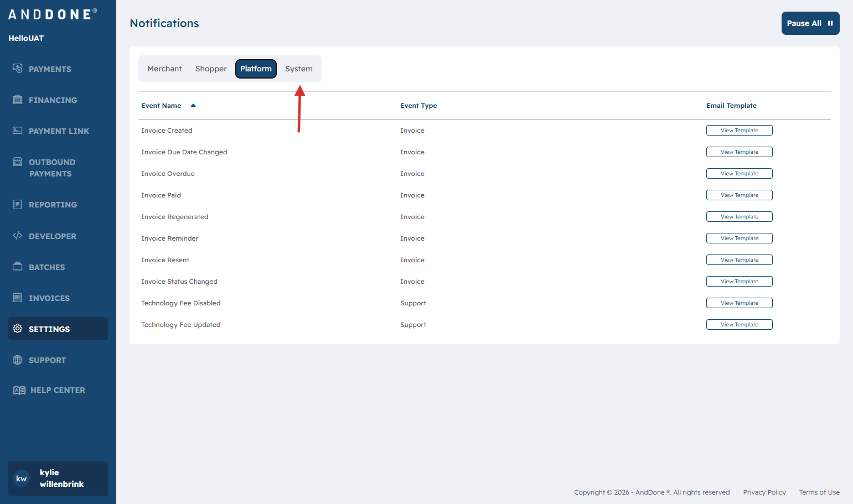View template for Technology Fee Updated
The width and height of the screenshot is (853, 504).
tap(740, 325)
